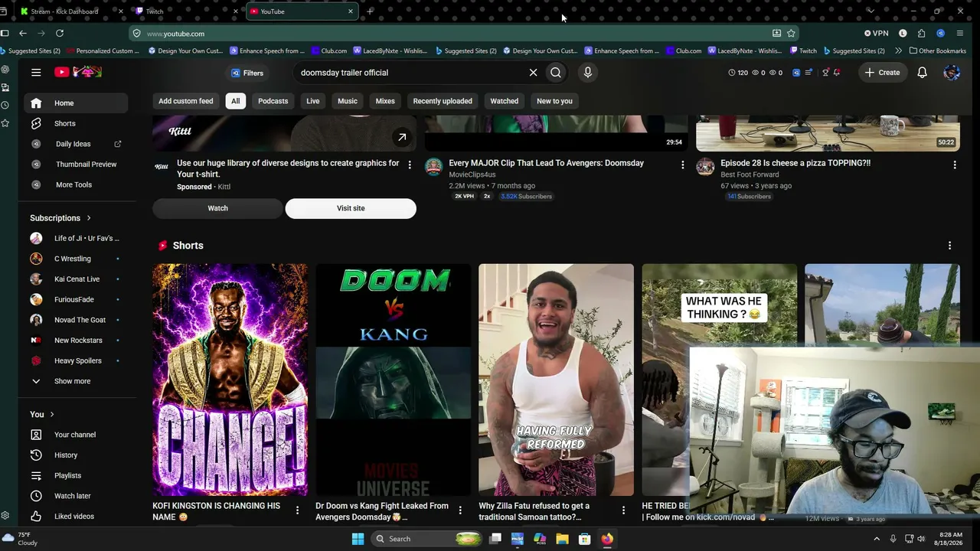Open the sponsored Kittl ad arrow

401,137
